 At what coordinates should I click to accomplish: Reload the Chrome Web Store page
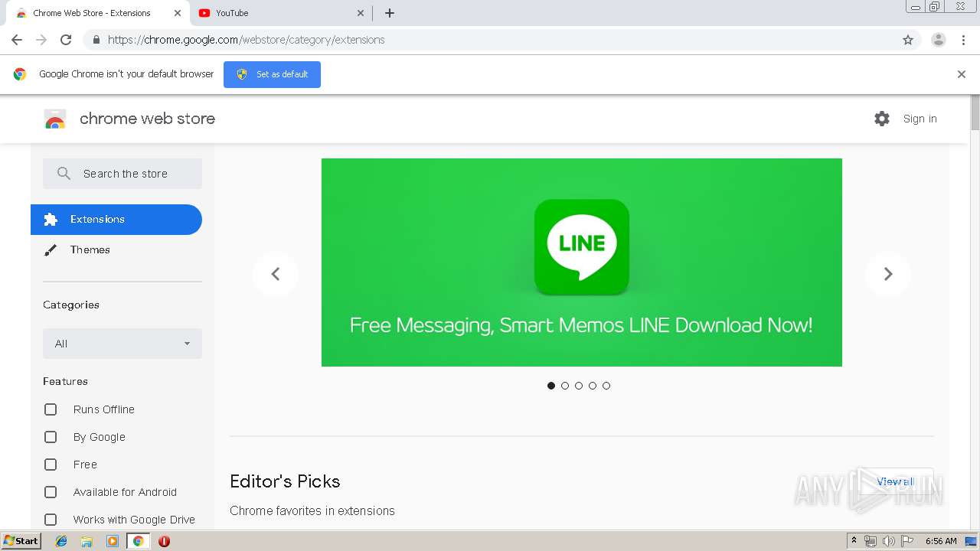tap(66, 40)
